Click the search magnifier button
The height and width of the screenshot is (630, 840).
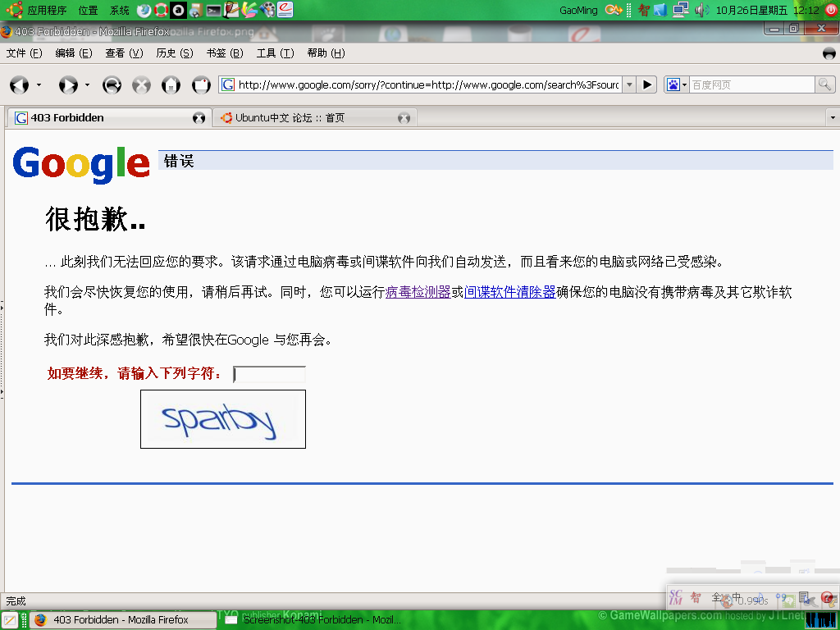tap(824, 84)
